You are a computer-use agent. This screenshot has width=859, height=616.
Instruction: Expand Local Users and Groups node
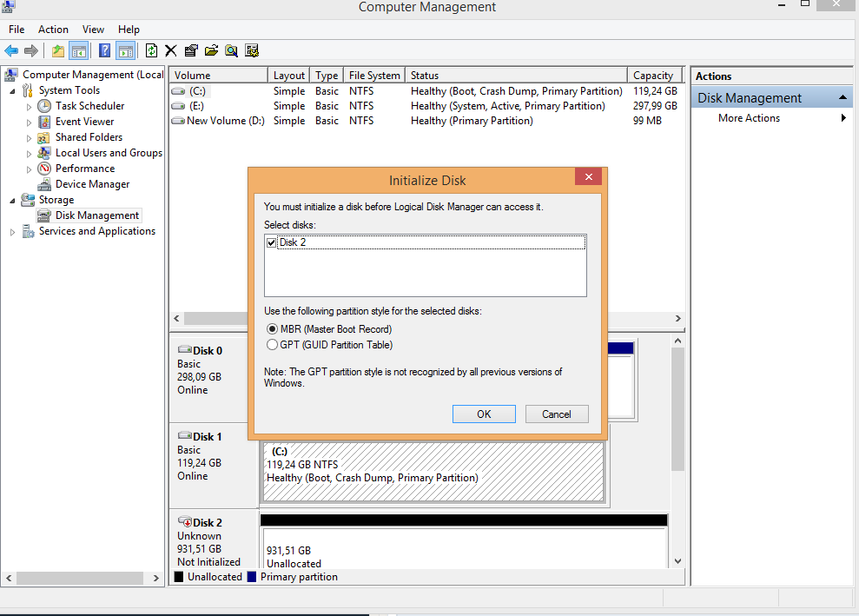pos(29,154)
